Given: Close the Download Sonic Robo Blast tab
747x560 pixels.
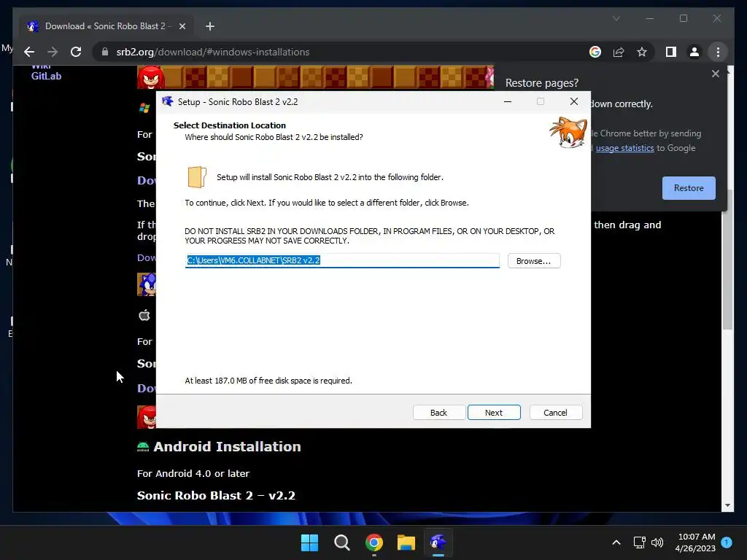Looking at the screenshot, I should point(182,26).
